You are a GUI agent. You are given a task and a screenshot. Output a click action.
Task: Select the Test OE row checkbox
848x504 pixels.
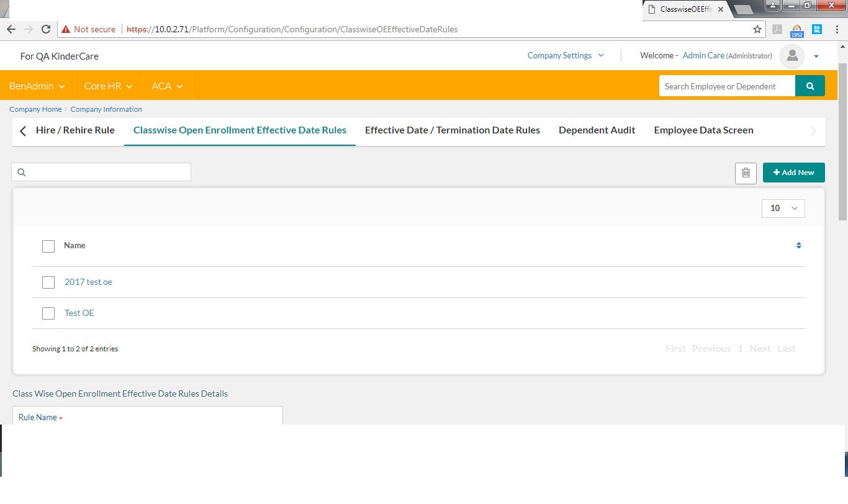point(48,313)
